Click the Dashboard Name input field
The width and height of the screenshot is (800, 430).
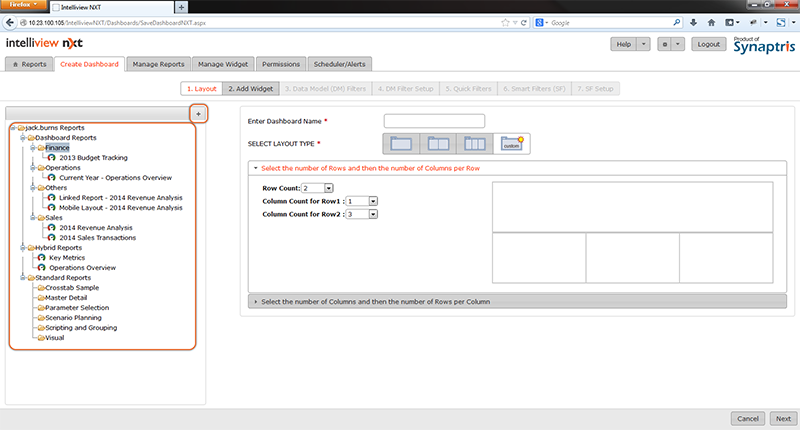(434, 121)
